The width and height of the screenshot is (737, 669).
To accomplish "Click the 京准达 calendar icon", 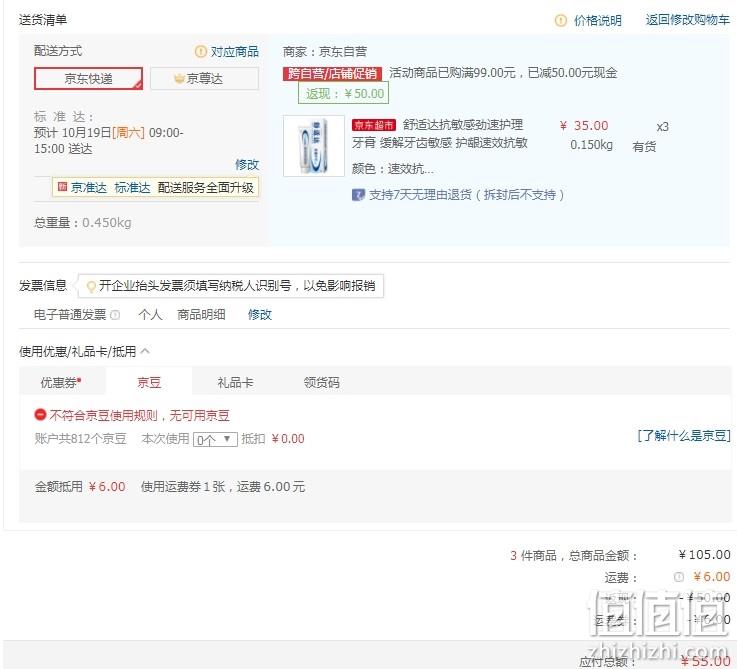I will pos(62,187).
